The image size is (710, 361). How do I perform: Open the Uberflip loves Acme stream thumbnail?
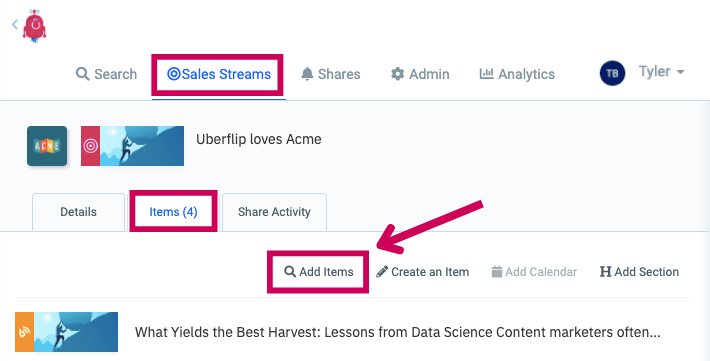click(x=132, y=146)
